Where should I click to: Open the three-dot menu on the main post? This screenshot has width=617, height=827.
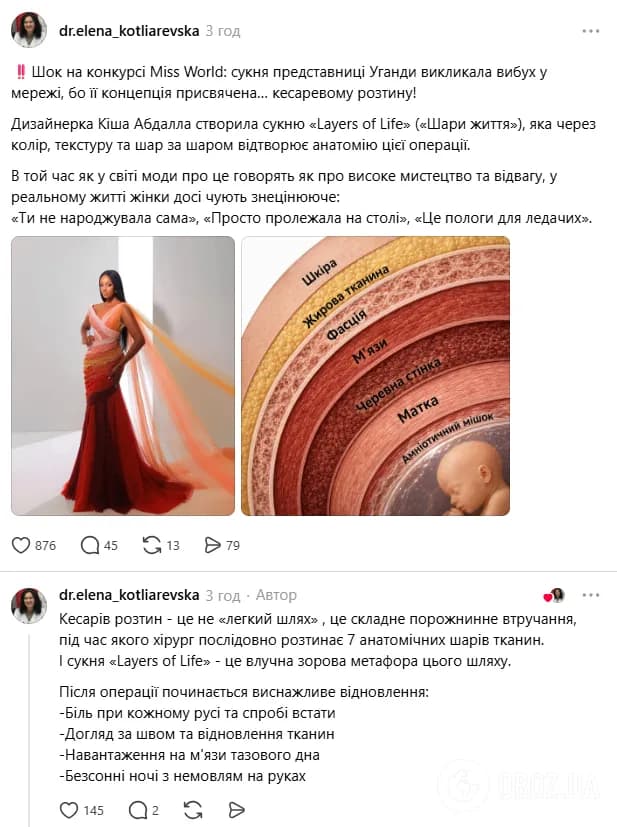pyautogui.click(x=591, y=31)
